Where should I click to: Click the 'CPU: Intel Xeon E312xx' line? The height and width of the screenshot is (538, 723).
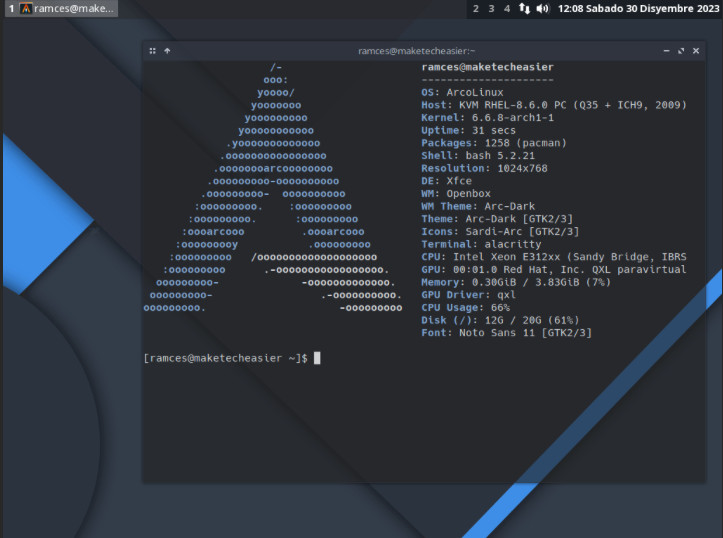coord(554,257)
